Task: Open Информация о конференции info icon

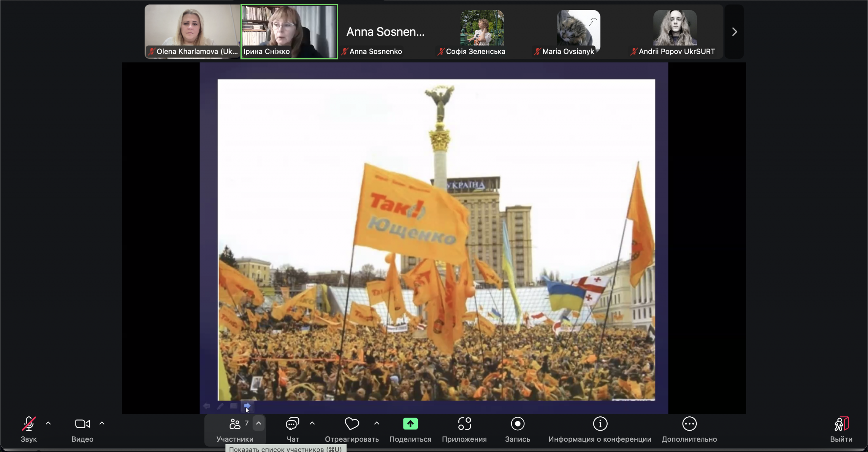Action: click(x=600, y=424)
